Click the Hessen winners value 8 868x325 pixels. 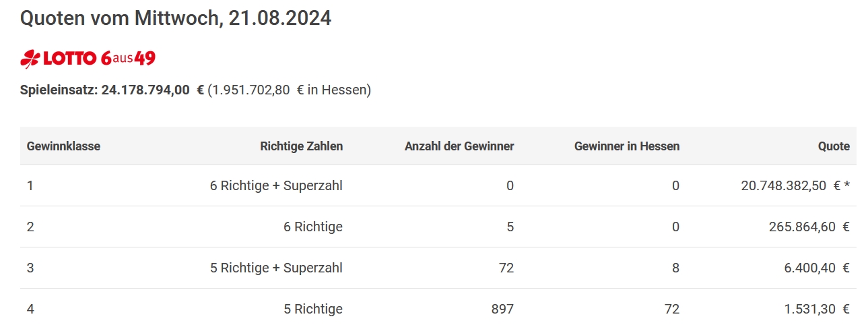[x=675, y=268]
